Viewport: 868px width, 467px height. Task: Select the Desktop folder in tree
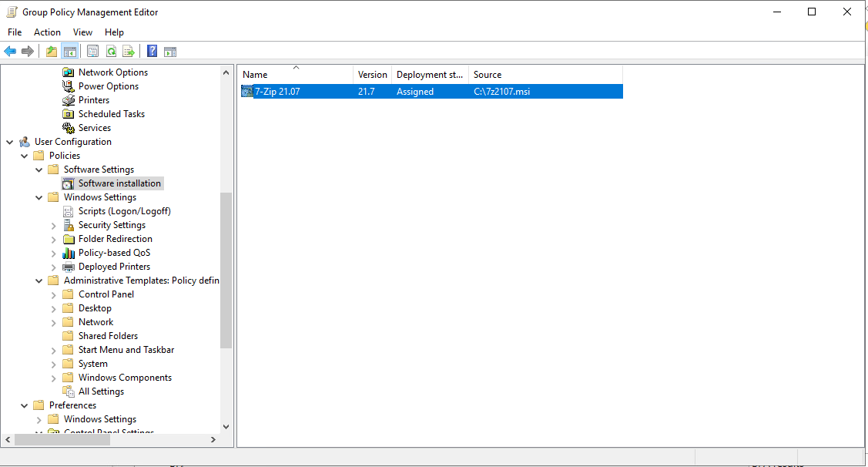(95, 308)
